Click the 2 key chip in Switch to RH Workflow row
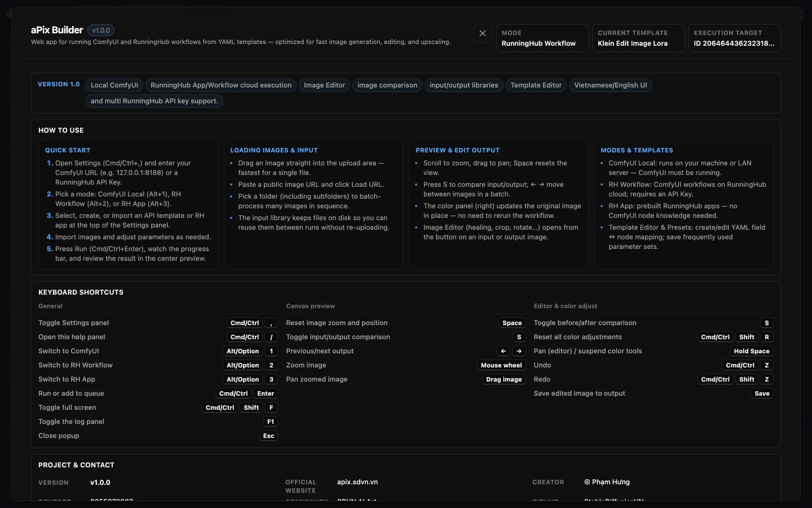812x508 pixels. [x=271, y=365]
